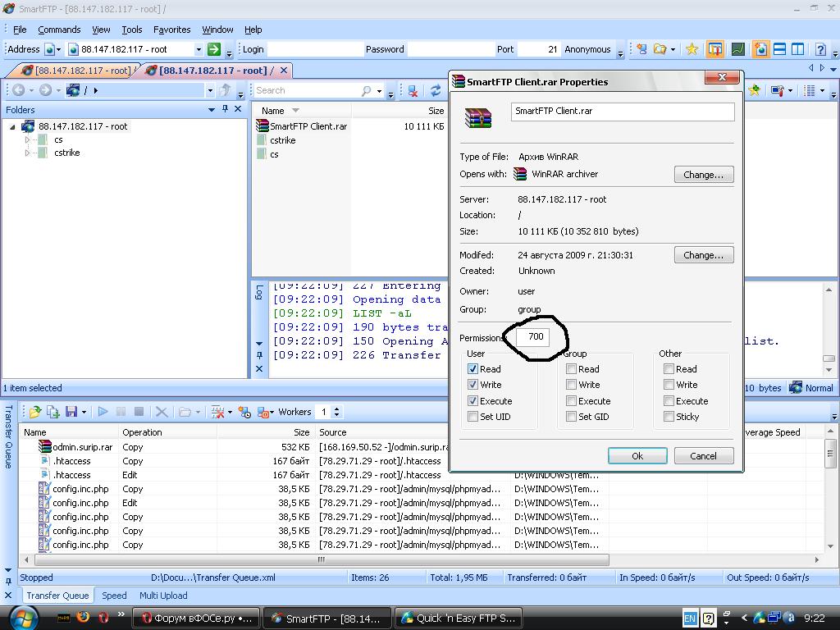Image resolution: width=840 pixels, height=630 pixels.
Task: Open the Address dropdown for 88.147.182.117
Action: coord(198,49)
